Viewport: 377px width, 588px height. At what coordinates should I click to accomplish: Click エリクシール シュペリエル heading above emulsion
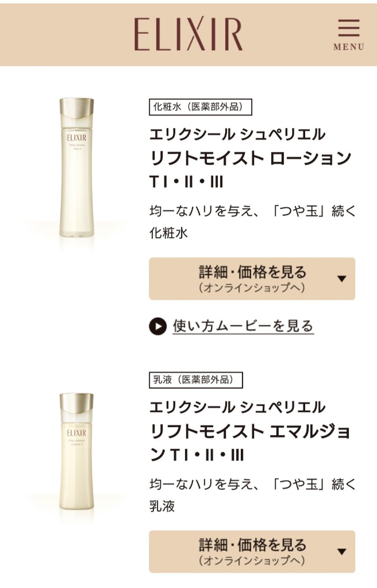pos(237,407)
